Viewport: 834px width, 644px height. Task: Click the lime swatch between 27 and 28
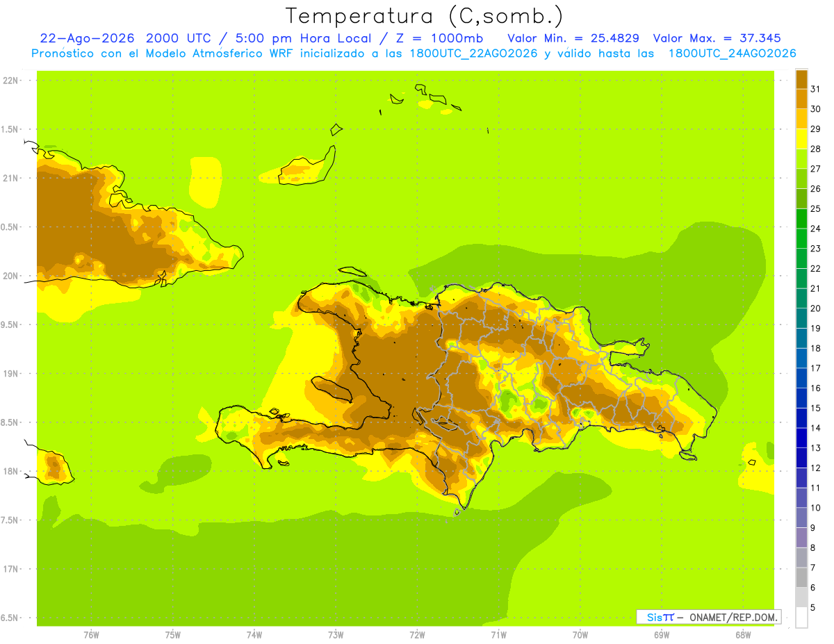(801, 159)
